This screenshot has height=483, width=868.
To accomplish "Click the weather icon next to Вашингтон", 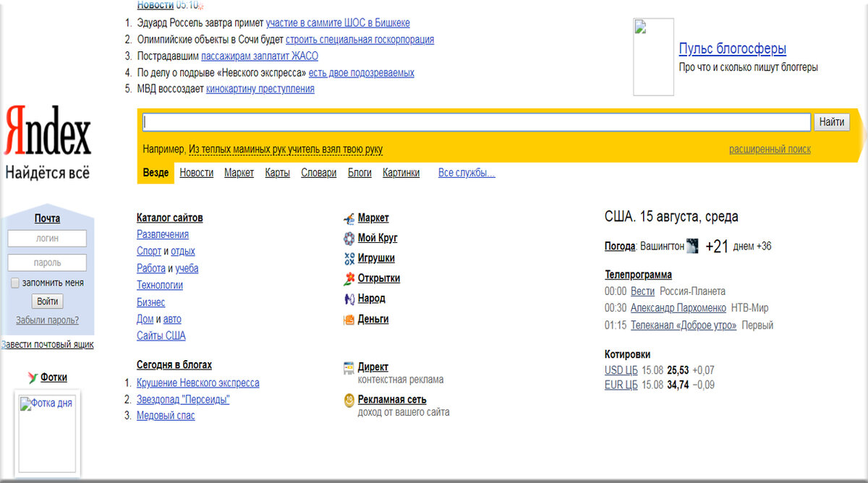I will click(692, 246).
